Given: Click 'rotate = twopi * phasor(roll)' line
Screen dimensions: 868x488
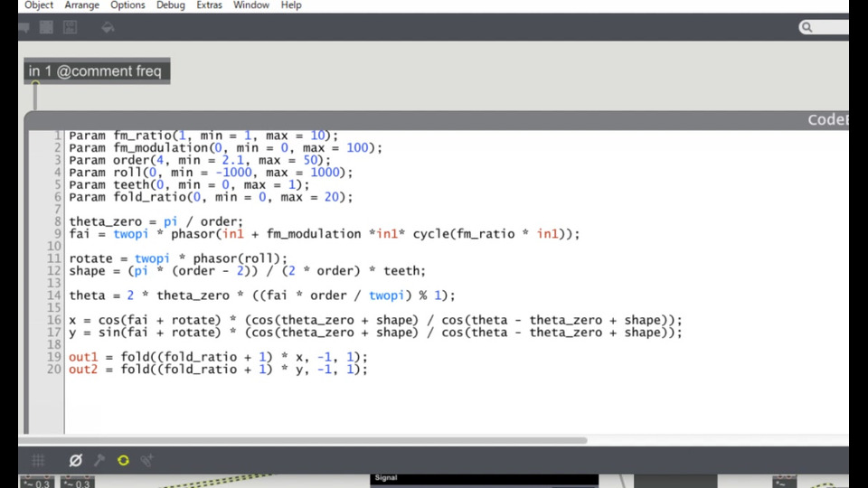Looking at the screenshot, I should [x=178, y=258].
